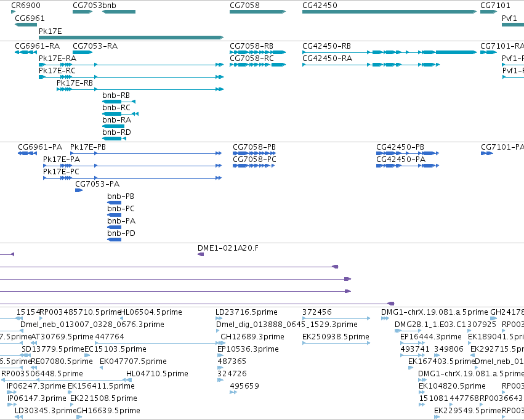Open the bnb-PA protein label
This screenshot has height=420, width=524.
click(x=121, y=221)
